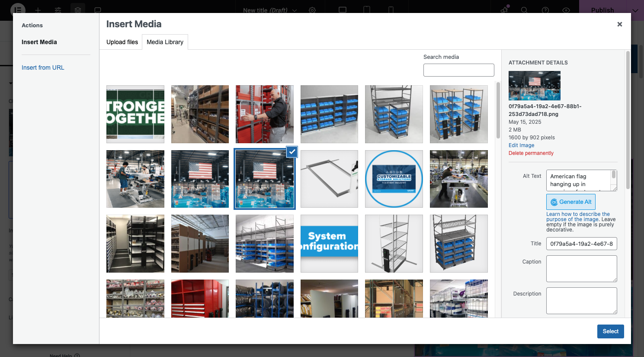Click the Edit Image link

pos(521,145)
